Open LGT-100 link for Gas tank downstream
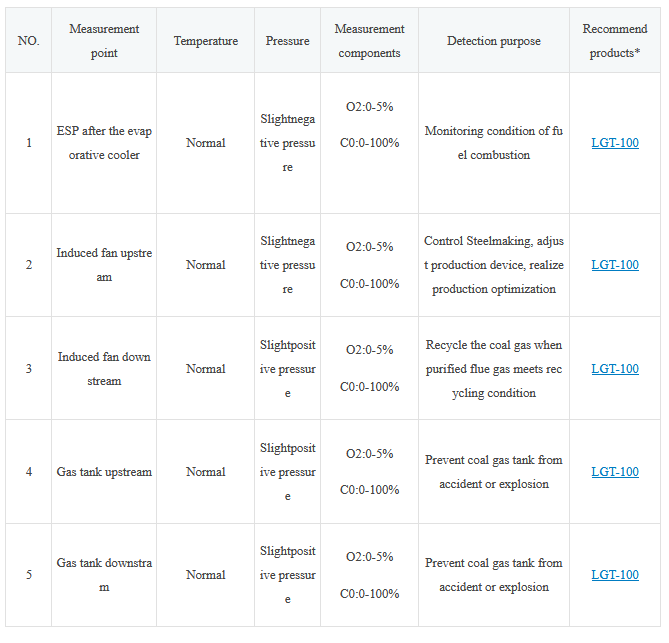Image resolution: width=669 pixels, height=643 pixels. tap(614, 575)
